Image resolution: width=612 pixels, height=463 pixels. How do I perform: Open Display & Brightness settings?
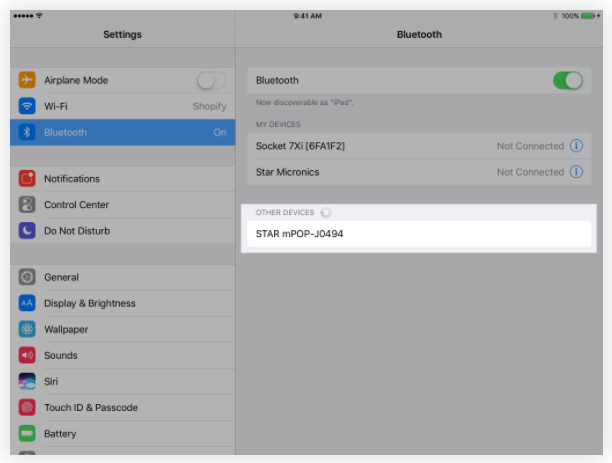click(123, 303)
